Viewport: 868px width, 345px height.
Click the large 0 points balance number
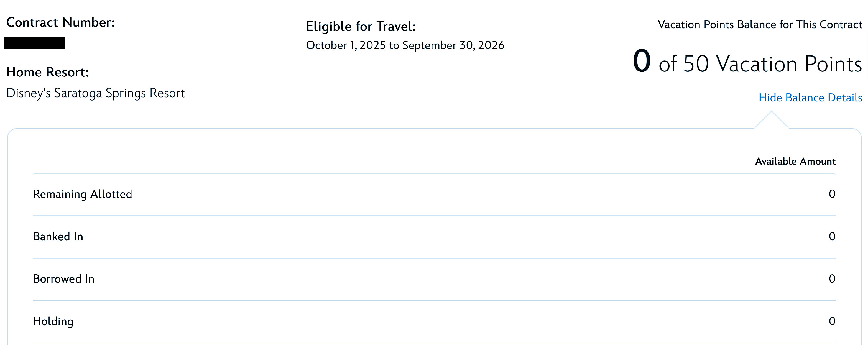click(x=642, y=61)
